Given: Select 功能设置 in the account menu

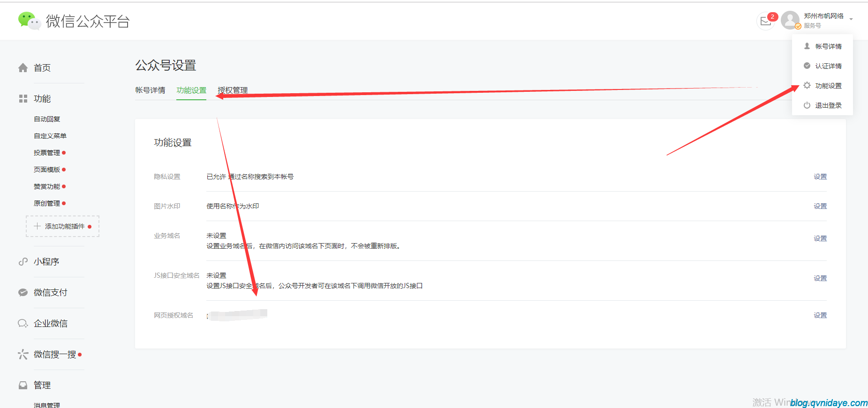Looking at the screenshot, I should [x=828, y=86].
